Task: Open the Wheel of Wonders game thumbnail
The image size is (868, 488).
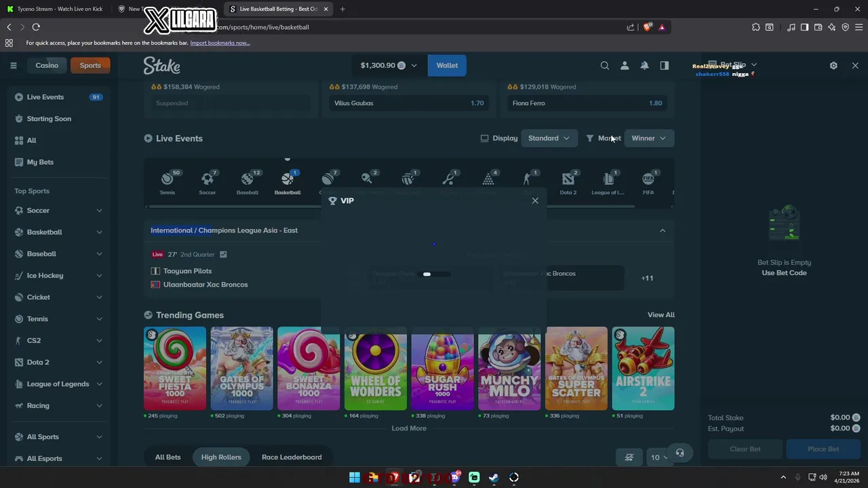Action: coord(376,369)
